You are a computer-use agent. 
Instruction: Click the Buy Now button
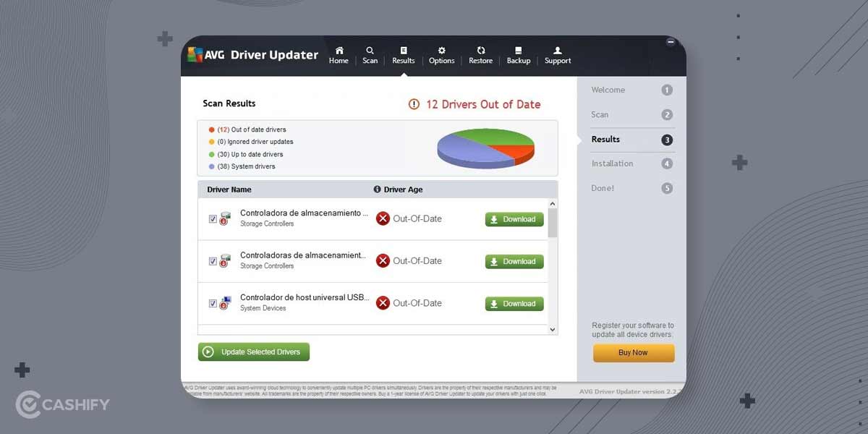pos(633,352)
